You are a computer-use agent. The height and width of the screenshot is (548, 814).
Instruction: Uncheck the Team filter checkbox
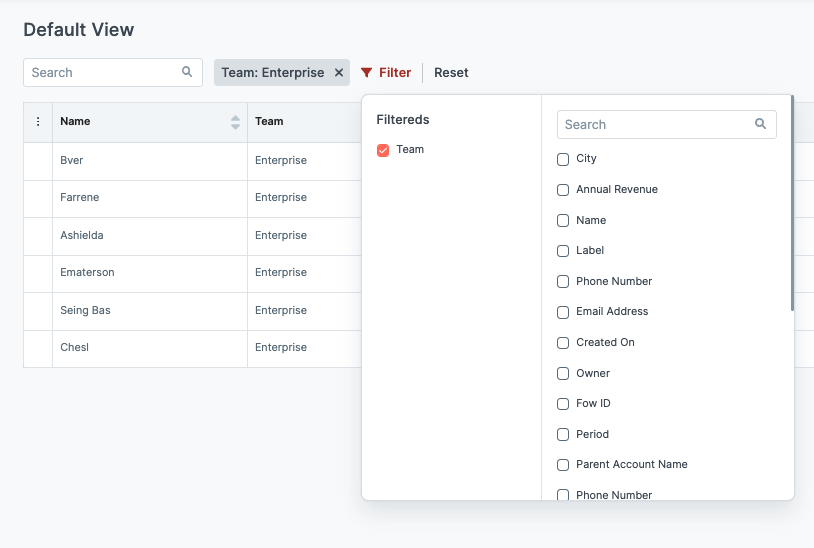pos(383,150)
